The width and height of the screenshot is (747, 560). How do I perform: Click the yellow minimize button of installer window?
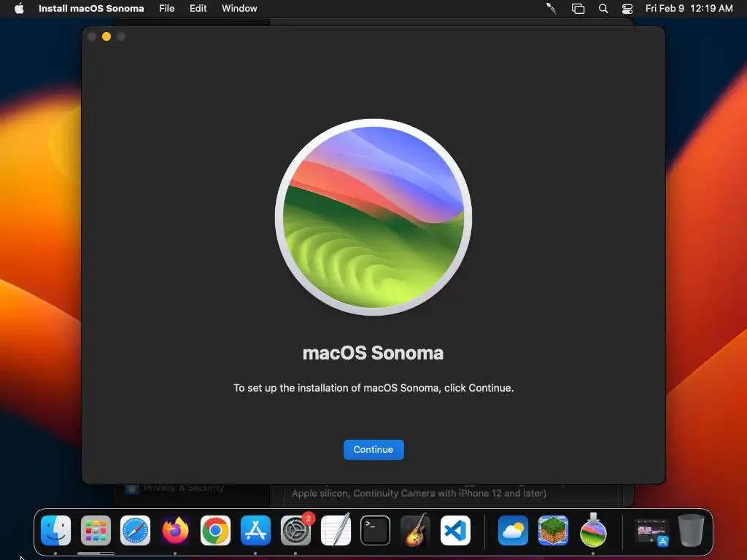tap(107, 36)
